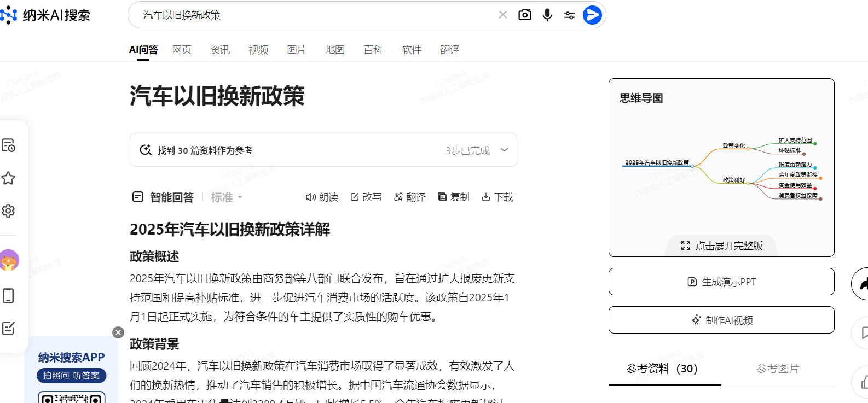Open mobile phone icon in left sidebar
Screen dimensions: 868x403
pyautogui.click(x=8, y=296)
